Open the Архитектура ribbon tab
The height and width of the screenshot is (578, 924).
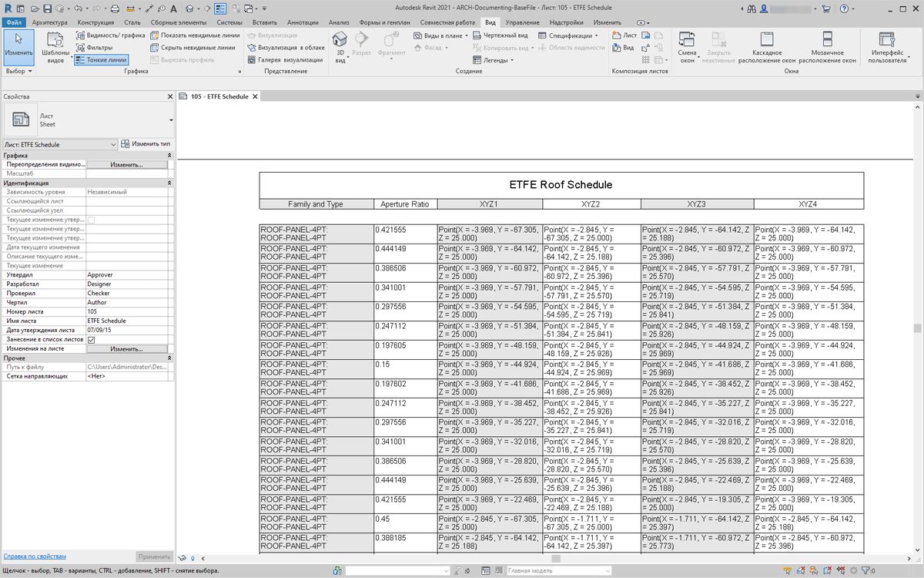50,23
